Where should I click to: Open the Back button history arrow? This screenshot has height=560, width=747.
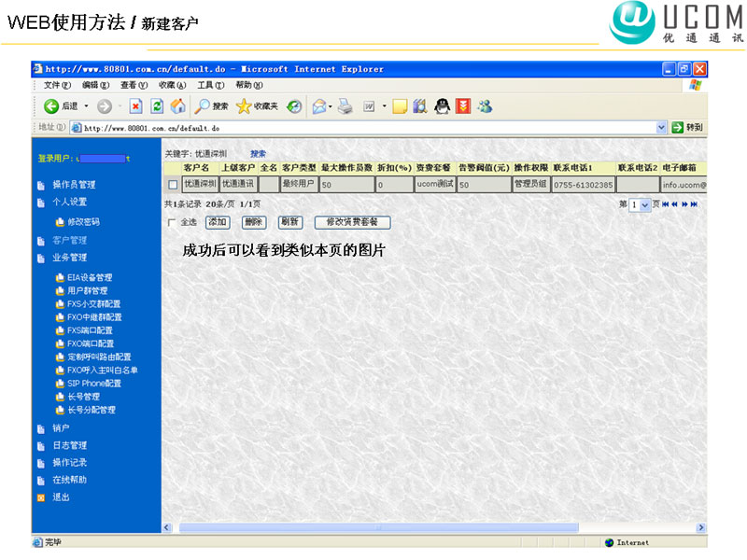[86, 105]
